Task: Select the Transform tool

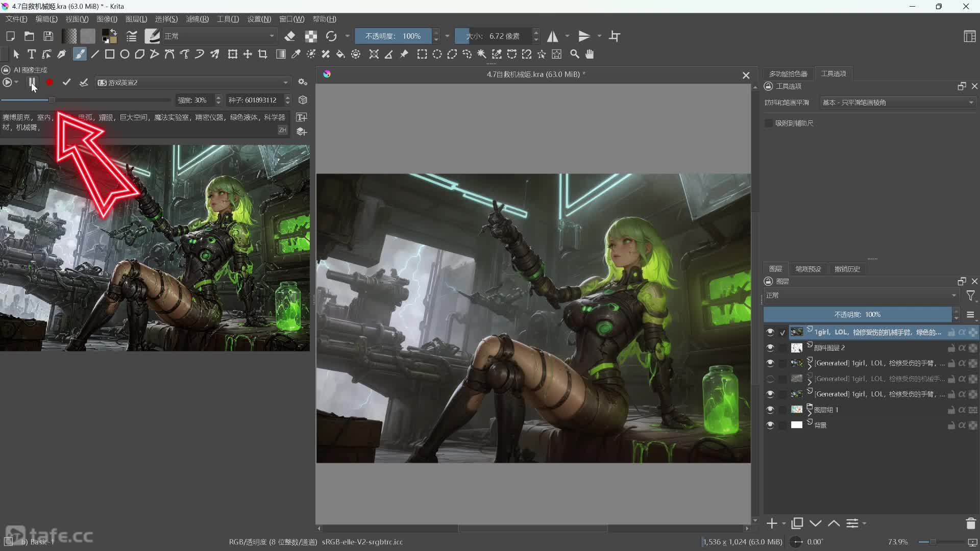Action: [233, 54]
